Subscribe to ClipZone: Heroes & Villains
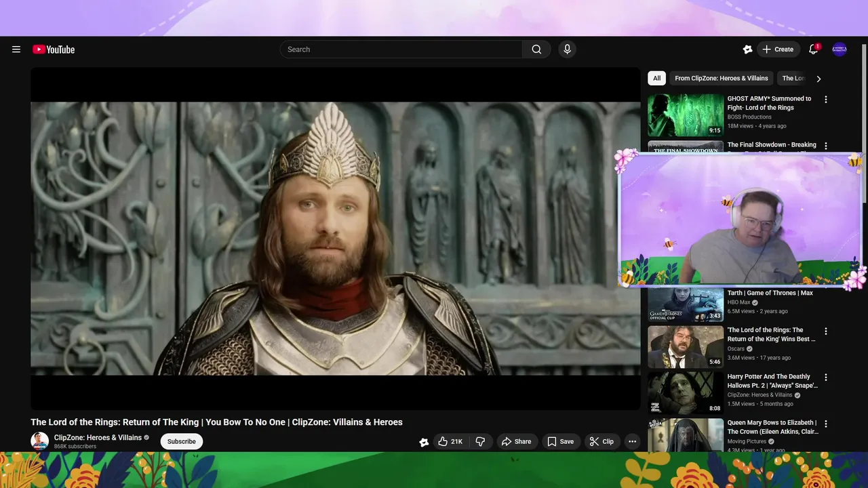868x488 pixels. pyautogui.click(x=182, y=442)
